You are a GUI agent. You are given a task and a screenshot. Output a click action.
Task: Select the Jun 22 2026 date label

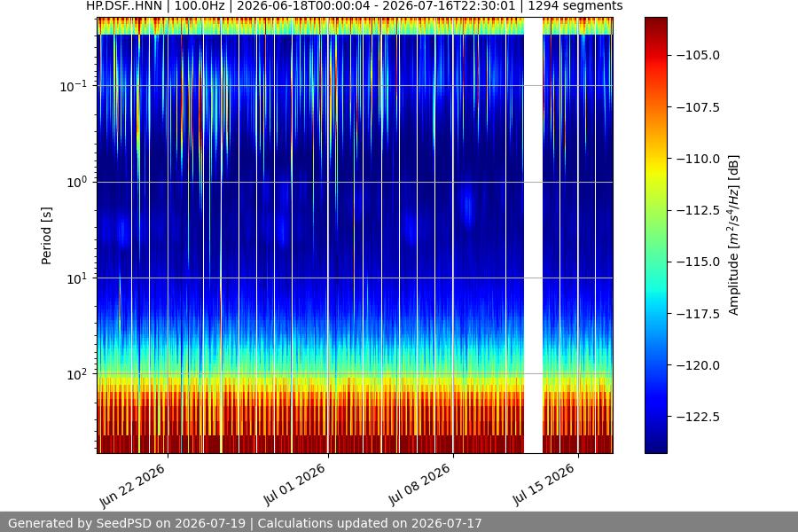132,486
